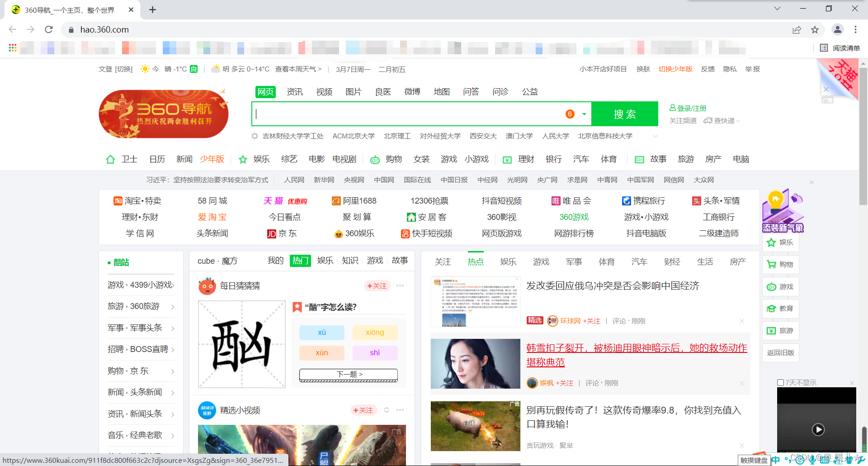
Task: Expand the 新闻·头条新闻 row arrow
Action: pos(173,393)
